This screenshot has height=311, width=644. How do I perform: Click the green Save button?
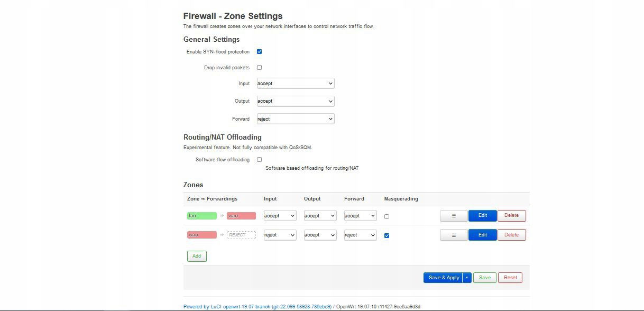pyautogui.click(x=485, y=278)
